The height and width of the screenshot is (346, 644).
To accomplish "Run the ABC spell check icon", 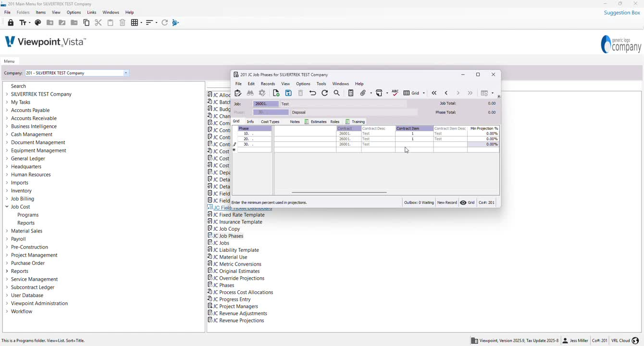I will (395, 93).
